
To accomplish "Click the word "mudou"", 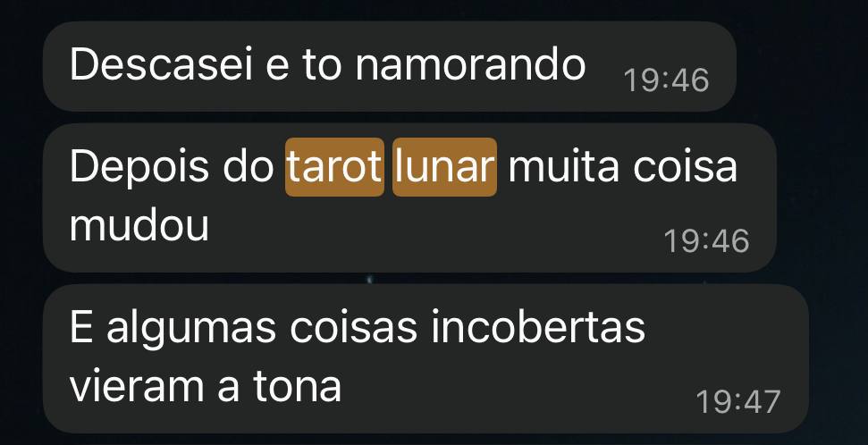I will (x=139, y=226).
